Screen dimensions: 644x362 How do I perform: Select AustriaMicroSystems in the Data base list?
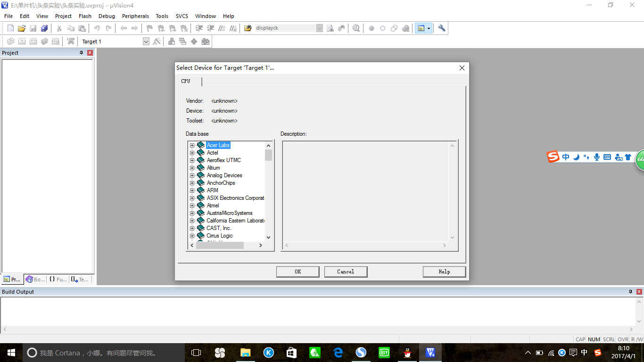[x=230, y=213]
